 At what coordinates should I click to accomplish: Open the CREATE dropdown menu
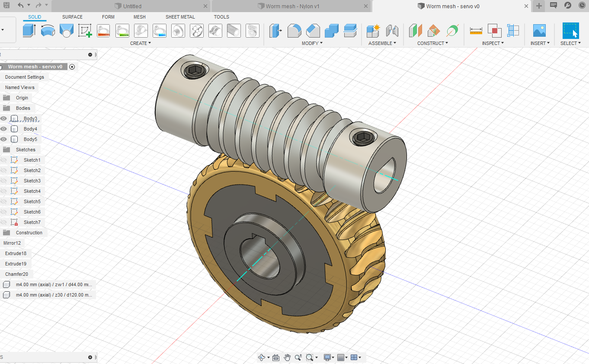[141, 43]
